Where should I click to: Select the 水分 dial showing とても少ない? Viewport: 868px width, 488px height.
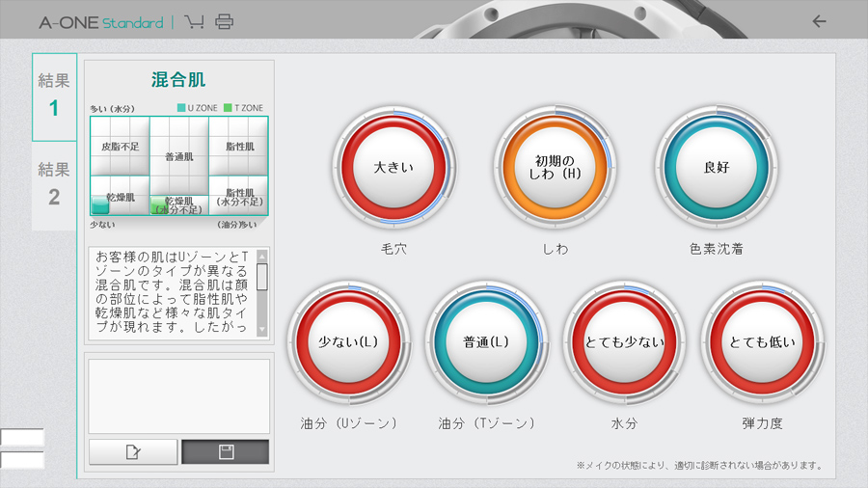(x=624, y=342)
